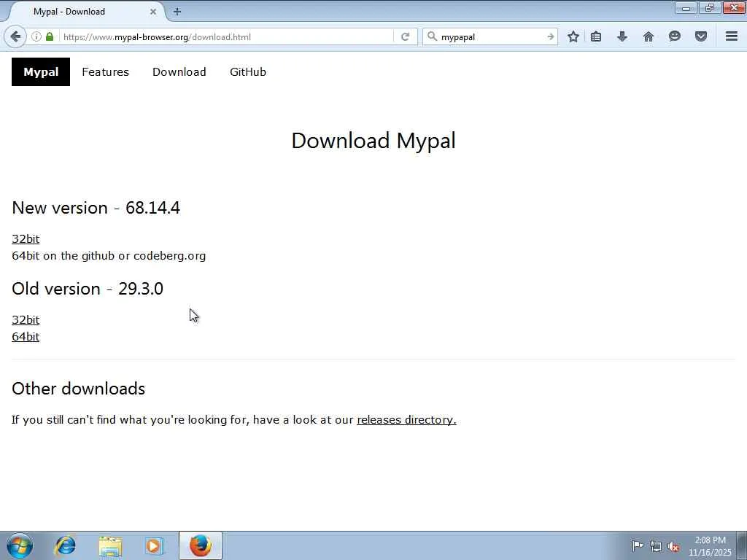Open the chat smiley icon
The image size is (747, 560).
coord(675,36)
